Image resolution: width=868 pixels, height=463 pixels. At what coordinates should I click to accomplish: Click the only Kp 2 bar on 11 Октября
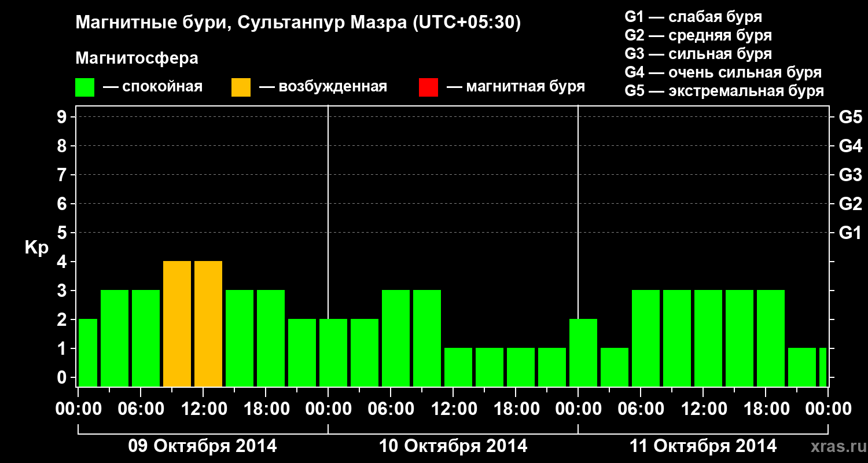click(583, 352)
